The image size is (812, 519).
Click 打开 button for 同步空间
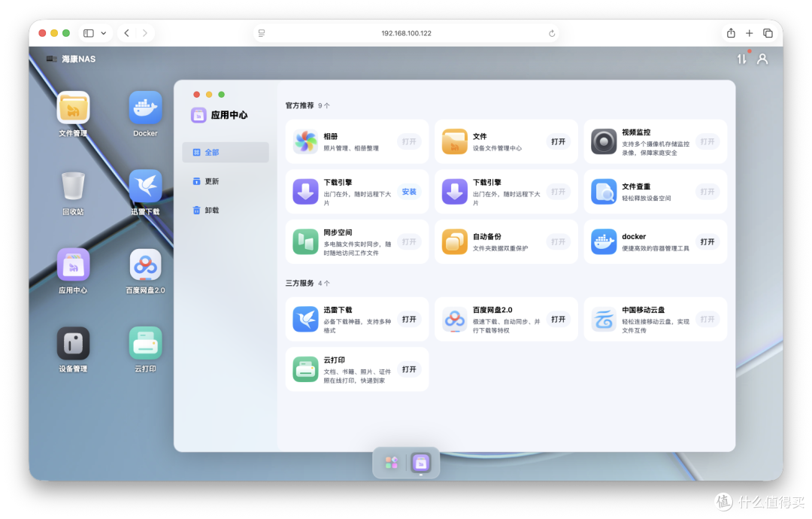409,242
